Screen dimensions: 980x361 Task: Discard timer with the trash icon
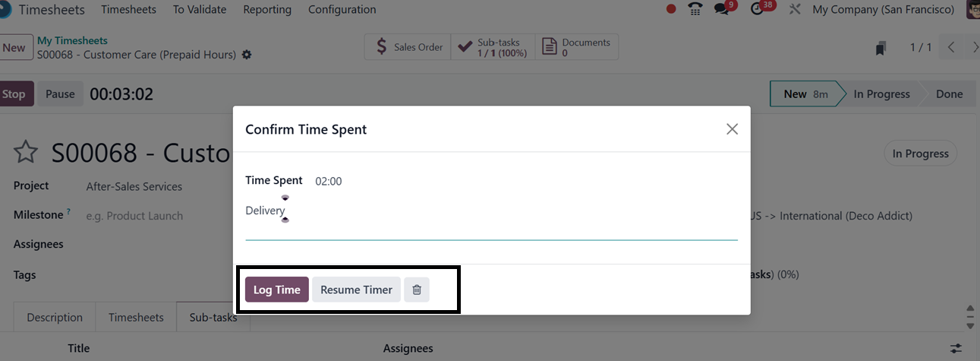pos(416,290)
